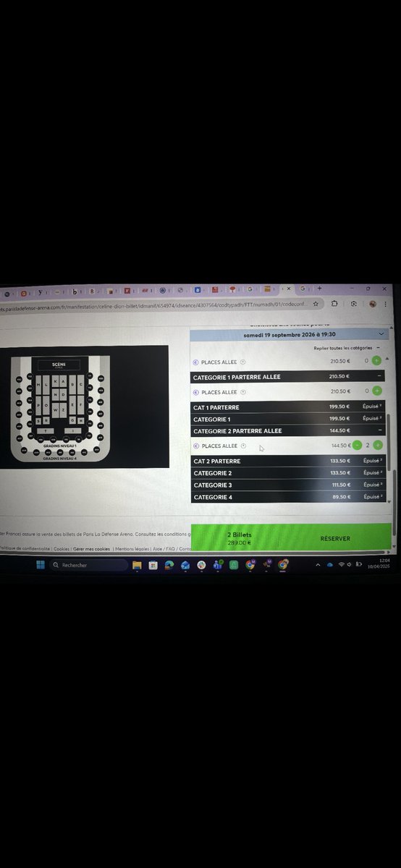Click the SCÈNE area on the seat map
The width and height of the screenshot is (401, 868).
pos(59,365)
